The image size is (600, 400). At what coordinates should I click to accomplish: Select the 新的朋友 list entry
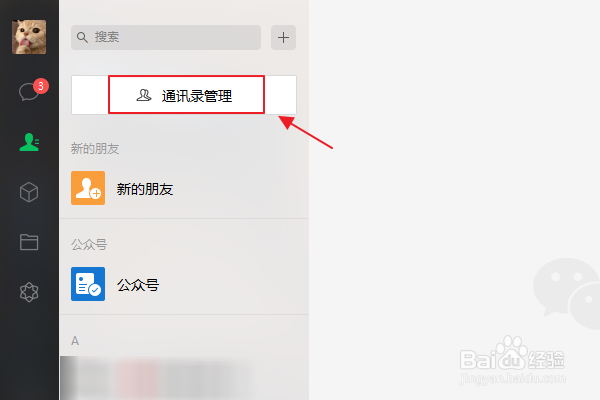point(184,188)
